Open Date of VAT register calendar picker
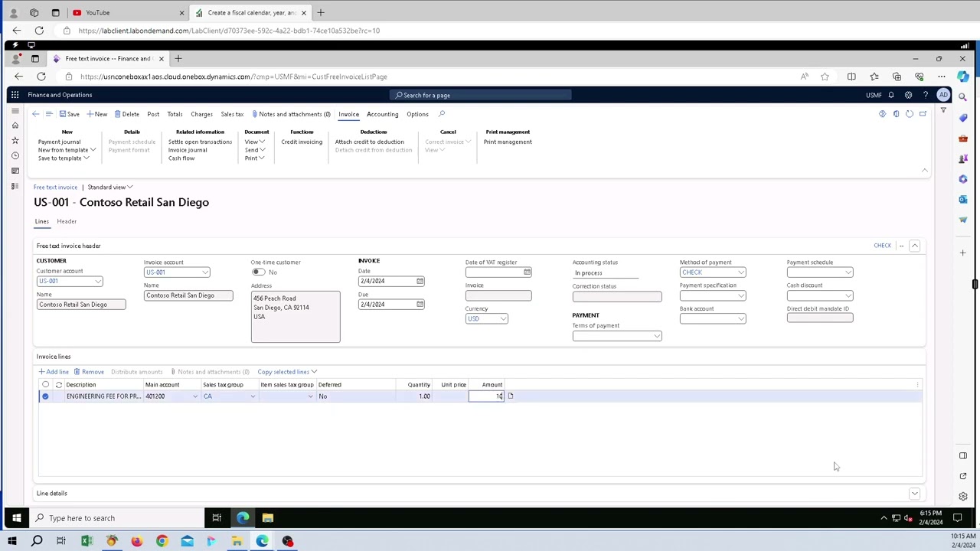The image size is (980, 551). tap(527, 272)
